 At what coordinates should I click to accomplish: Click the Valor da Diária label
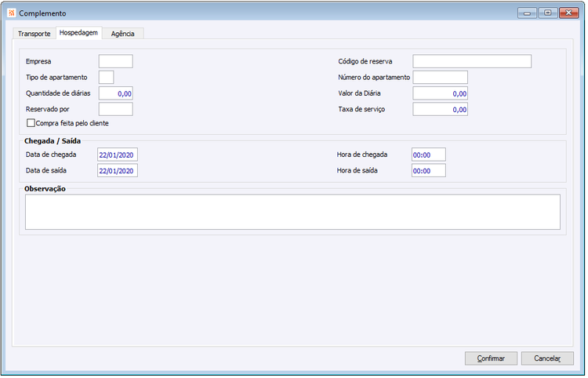coord(359,93)
